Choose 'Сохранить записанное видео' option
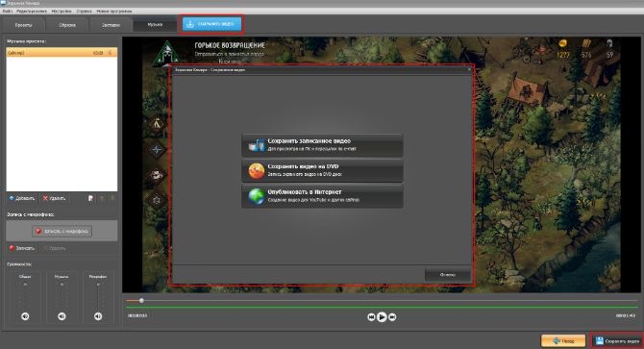The image size is (644, 349). pos(322,145)
